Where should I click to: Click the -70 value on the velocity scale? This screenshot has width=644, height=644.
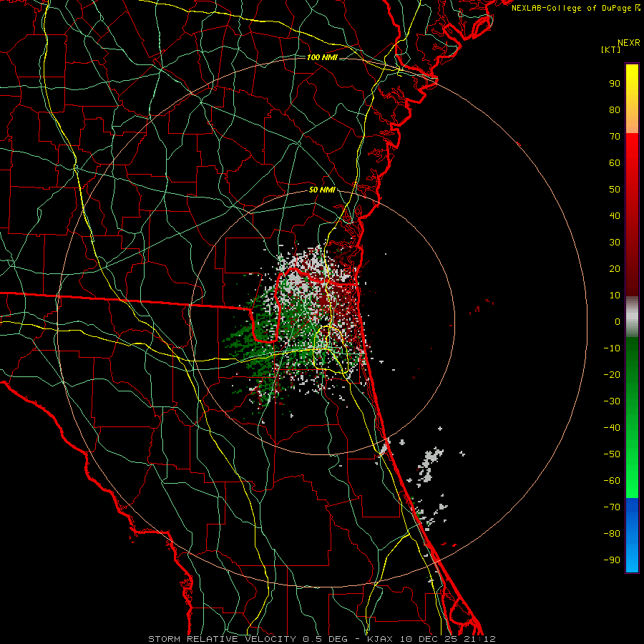(612, 507)
